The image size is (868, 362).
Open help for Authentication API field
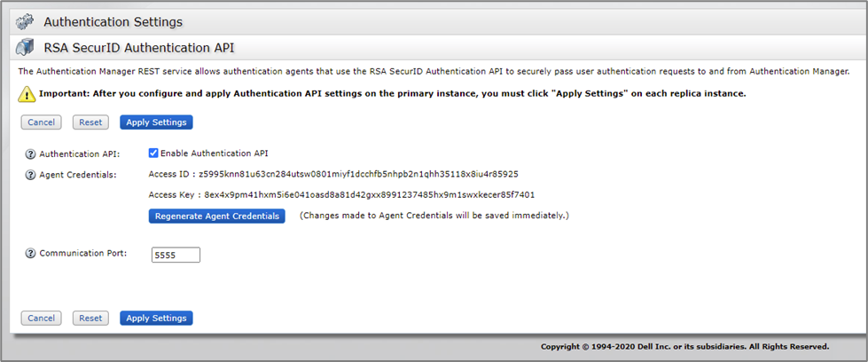(x=30, y=153)
